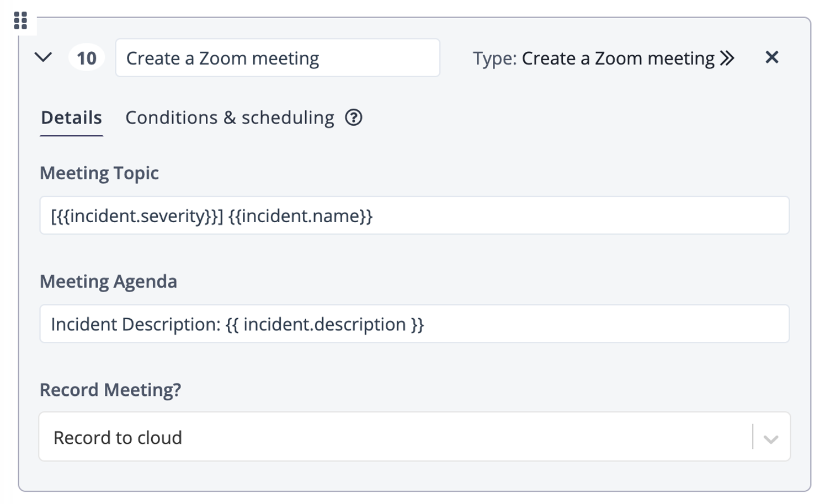Collapse step 10 with the chevron

tap(43, 57)
